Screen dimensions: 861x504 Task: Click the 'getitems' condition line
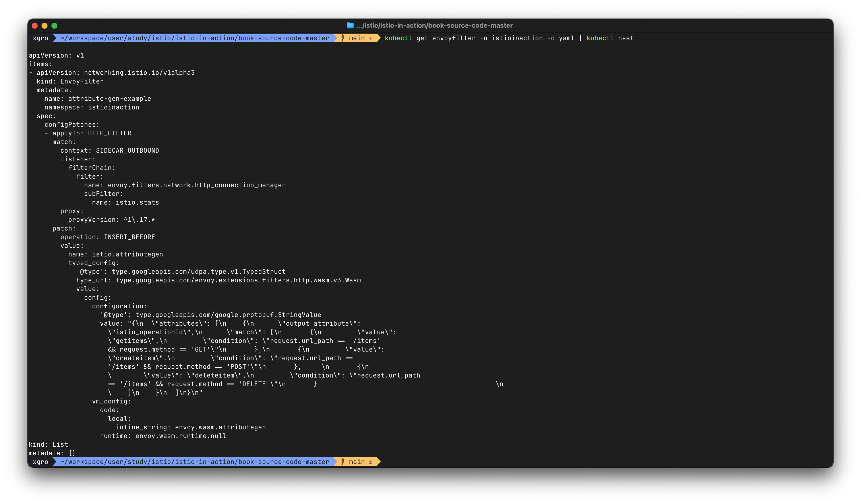click(244, 341)
